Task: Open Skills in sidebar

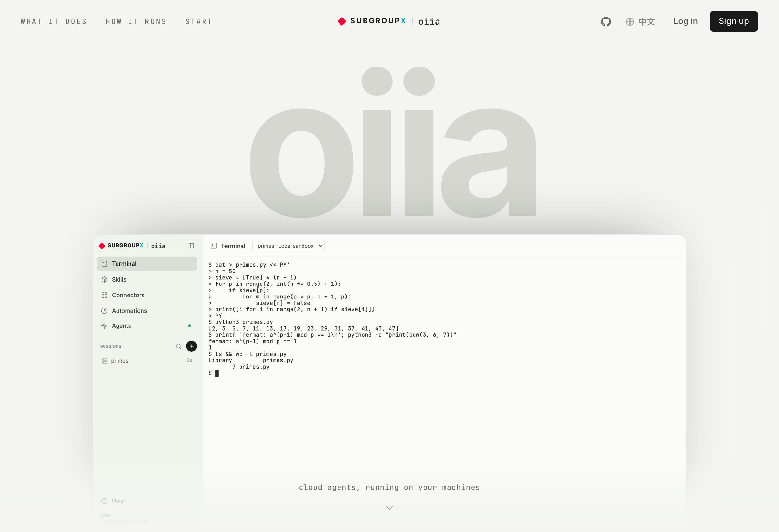Action: [x=146, y=279]
